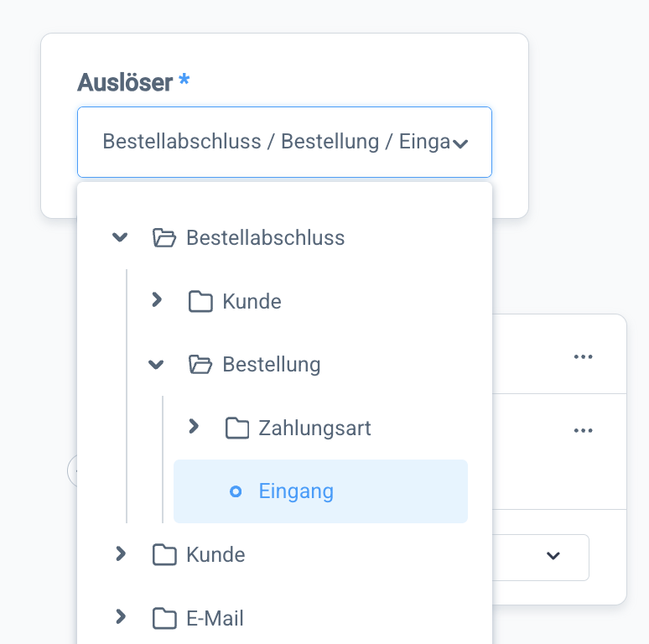The image size is (649, 644).
Task: Expand Kunde nested under Bestellabschluss
Action: pos(157,300)
